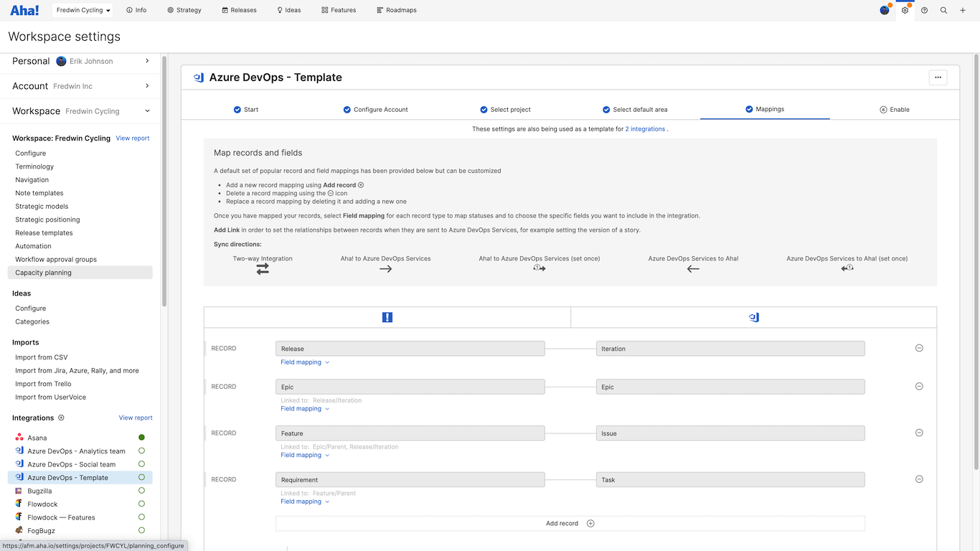Click the FogBugz integration icon
980x551 pixels.
pos(19,530)
